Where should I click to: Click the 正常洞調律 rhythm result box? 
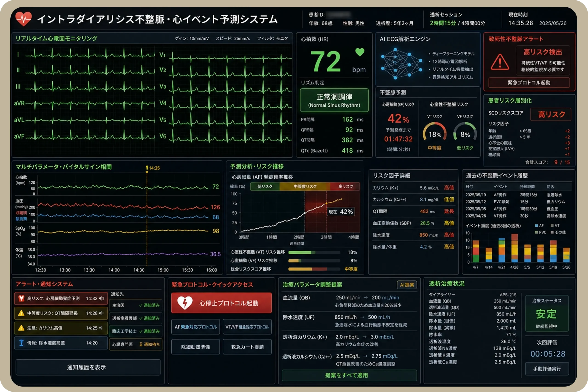[334, 100]
